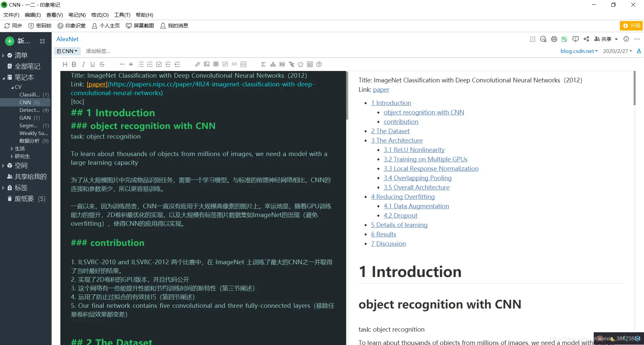This screenshot has width=644, height=345.
Task: Click the 升级 upgrade button
Action: coord(631,25)
